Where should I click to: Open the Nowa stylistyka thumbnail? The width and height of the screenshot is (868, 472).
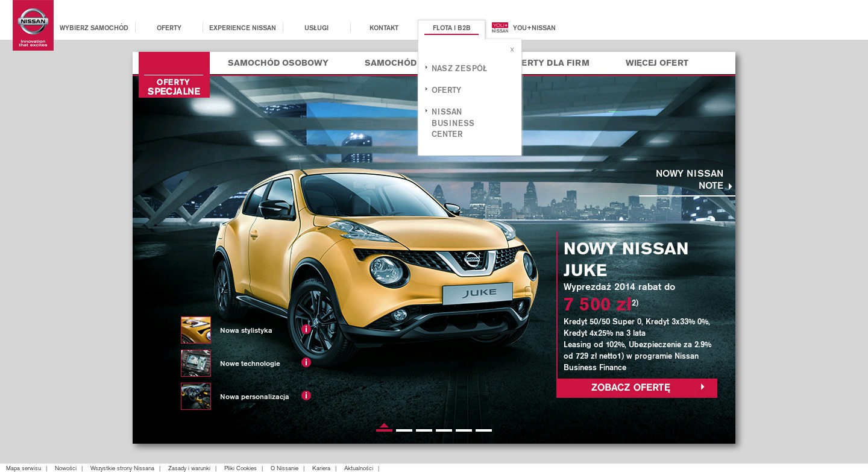point(196,330)
